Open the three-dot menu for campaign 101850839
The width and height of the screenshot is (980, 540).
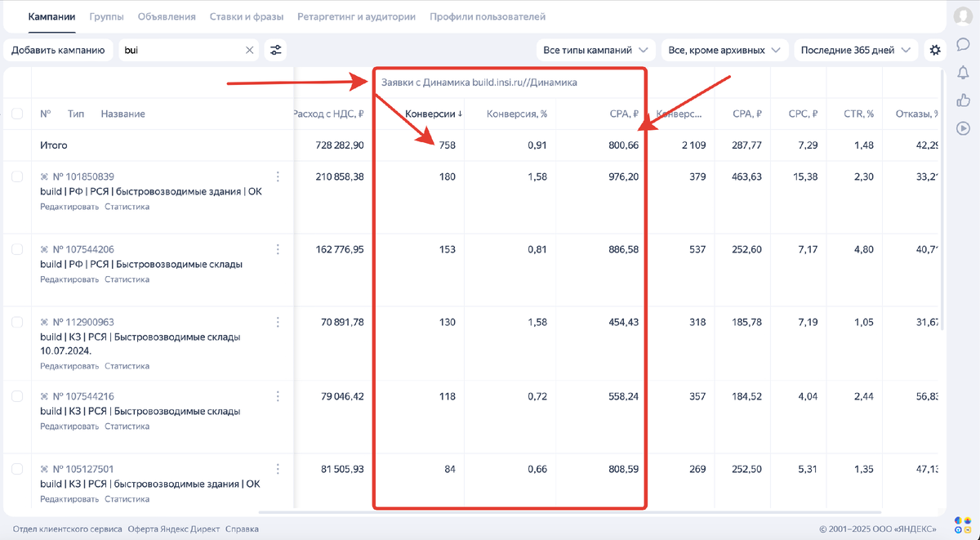click(x=278, y=176)
